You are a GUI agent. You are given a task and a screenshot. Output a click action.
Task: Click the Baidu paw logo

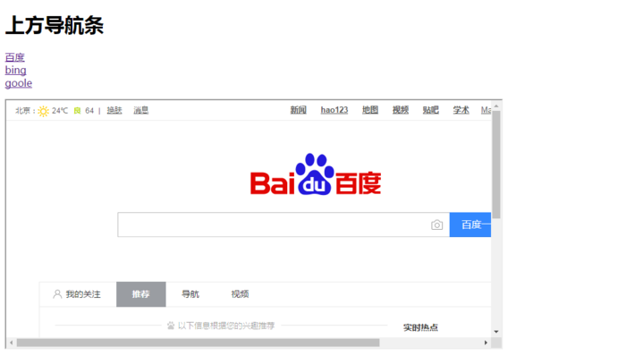coord(316,174)
